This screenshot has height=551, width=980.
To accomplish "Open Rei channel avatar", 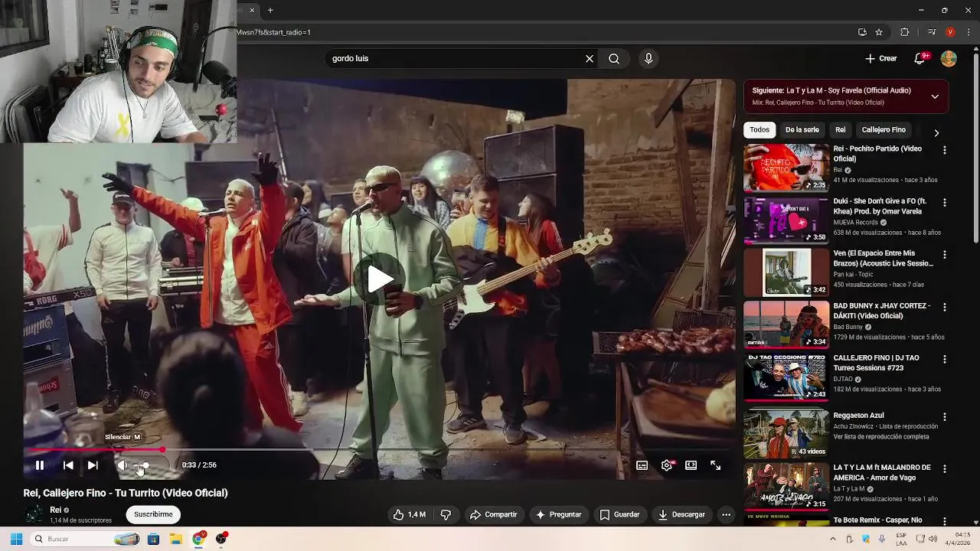I will pyautogui.click(x=34, y=514).
